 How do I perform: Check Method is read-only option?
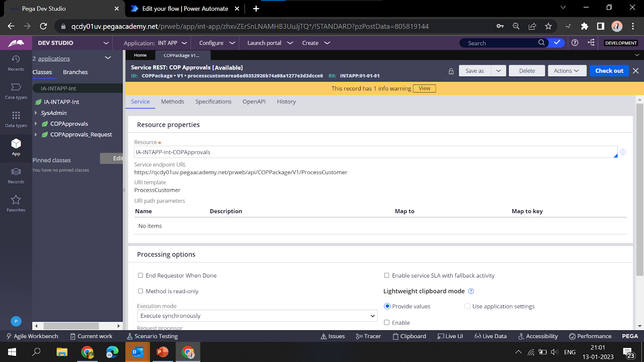(x=140, y=291)
